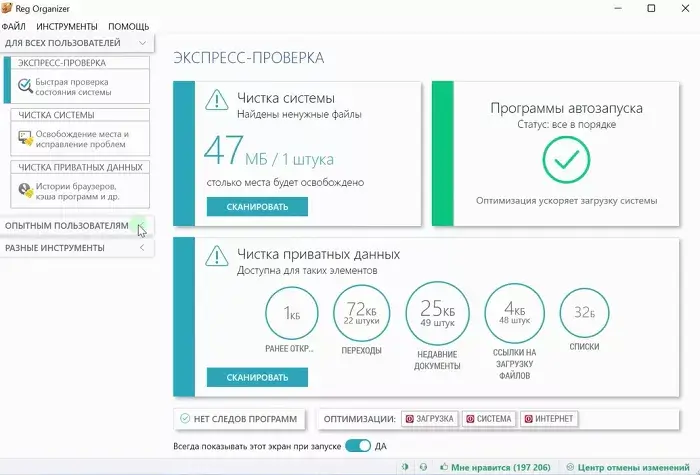Expand the Разные инструменты section
This screenshot has height=475, width=700.
[x=141, y=247]
